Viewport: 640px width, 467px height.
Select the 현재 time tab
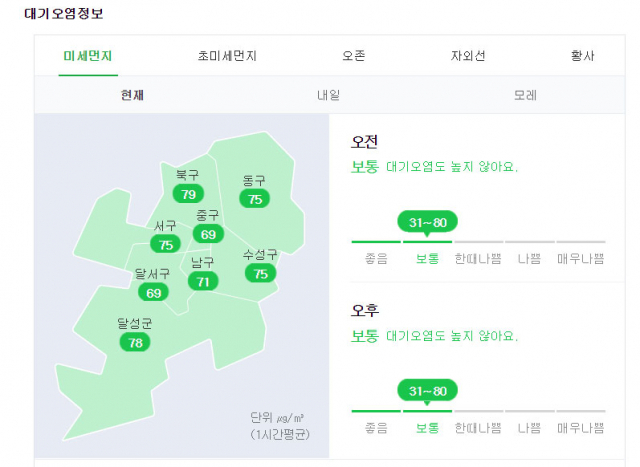pyautogui.click(x=132, y=95)
